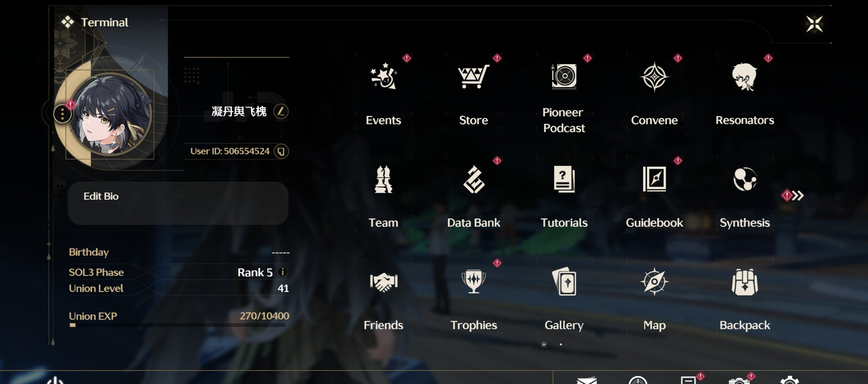868x384 pixels.
Task: Open the Gallery cards icon
Action: coord(564,282)
